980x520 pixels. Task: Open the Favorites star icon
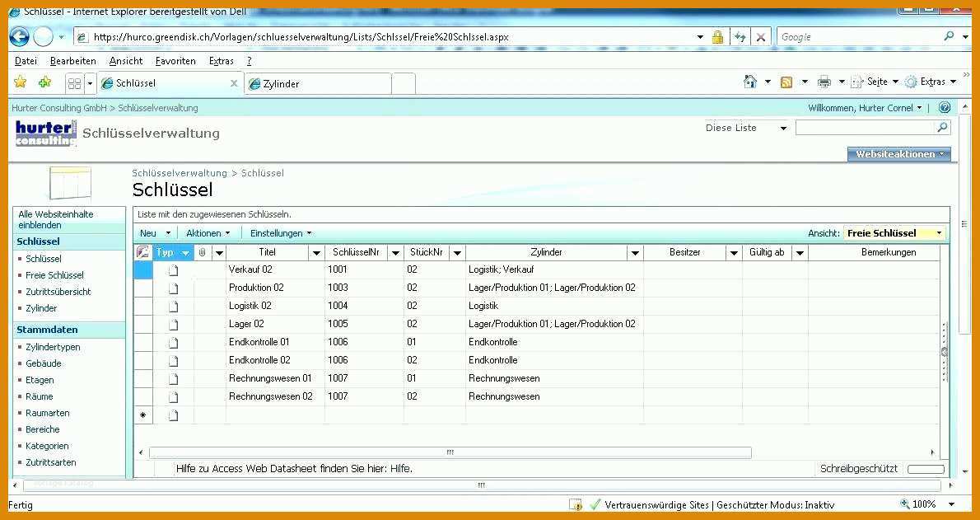(x=21, y=82)
